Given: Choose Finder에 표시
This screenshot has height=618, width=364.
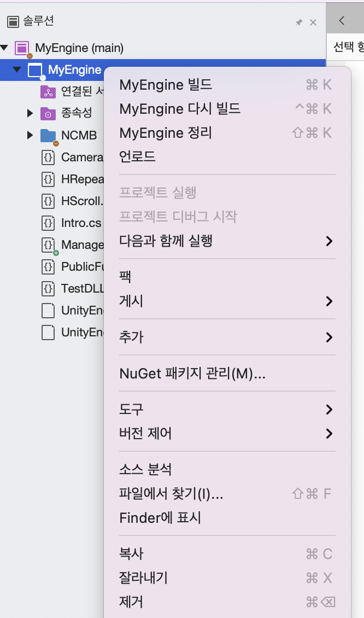Looking at the screenshot, I should click(x=227, y=517).
